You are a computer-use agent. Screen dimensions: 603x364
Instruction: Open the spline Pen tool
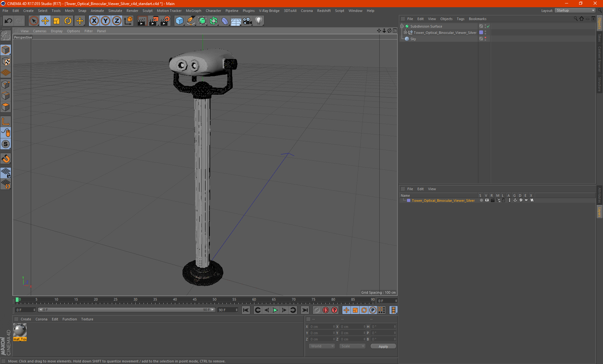191,21
